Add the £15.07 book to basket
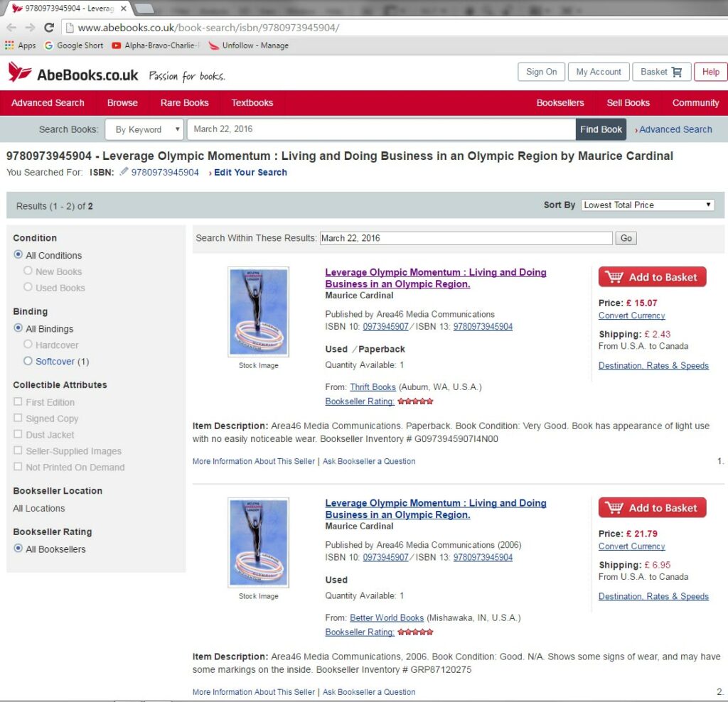The height and width of the screenshot is (702, 728). pyautogui.click(x=653, y=277)
